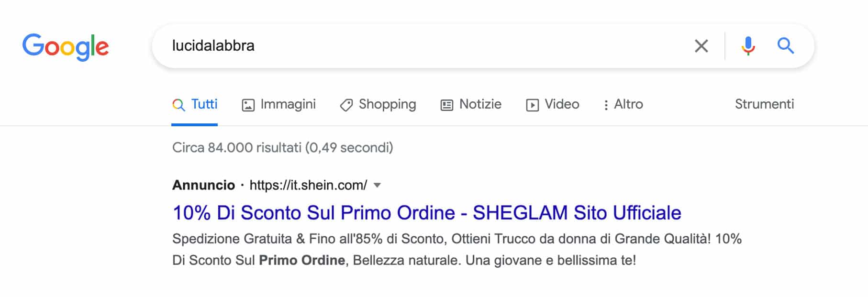This screenshot has width=868, height=297.
Task: Click the Immagini picture icon
Action: coord(248,105)
